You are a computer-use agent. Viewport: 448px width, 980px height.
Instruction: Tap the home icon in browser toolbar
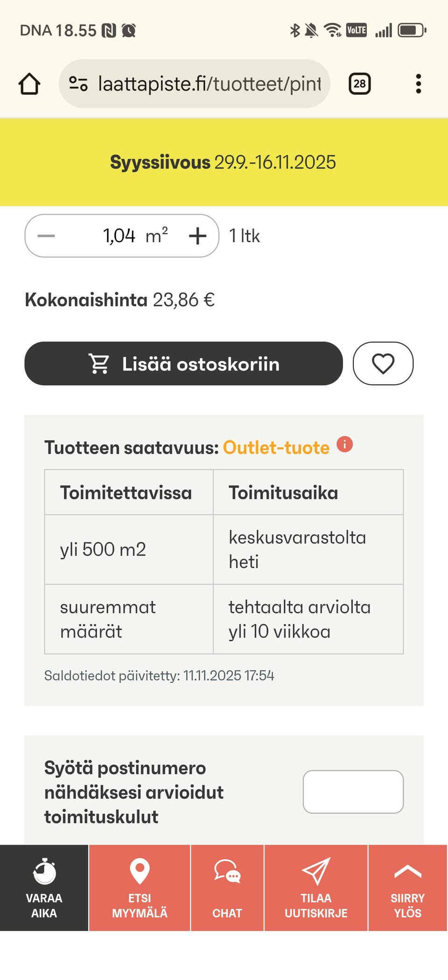pyautogui.click(x=29, y=83)
